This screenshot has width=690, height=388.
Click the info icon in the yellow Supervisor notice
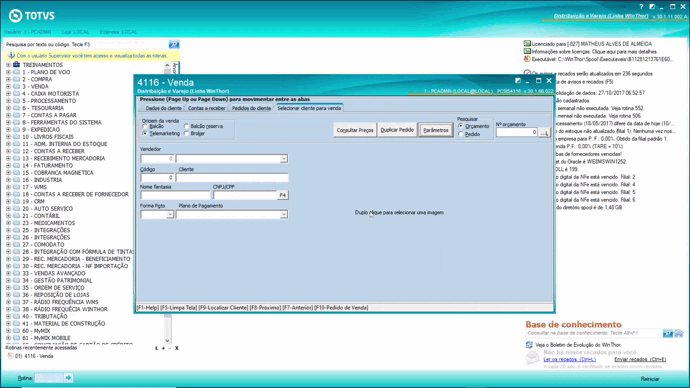coord(11,56)
